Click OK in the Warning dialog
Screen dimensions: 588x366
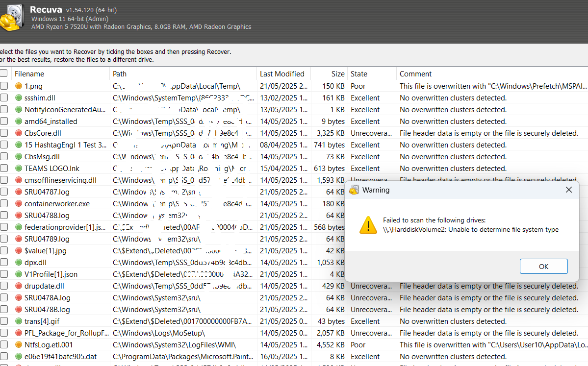(x=543, y=267)
